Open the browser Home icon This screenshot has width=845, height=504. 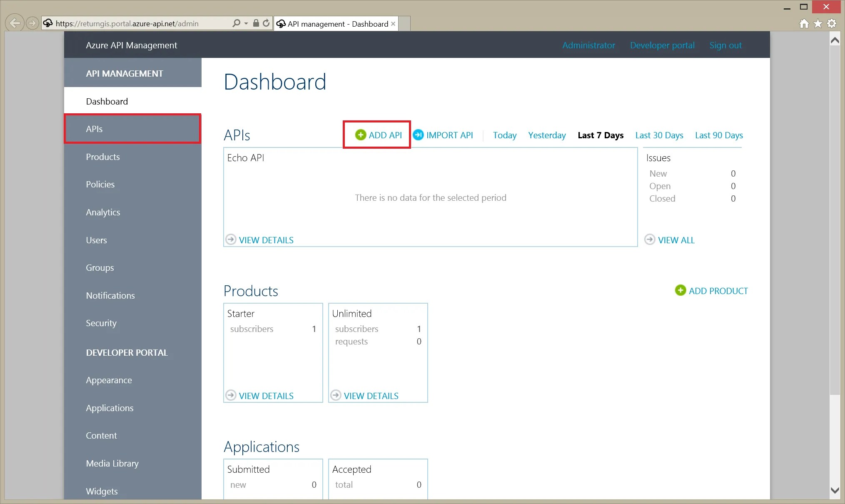804,24
